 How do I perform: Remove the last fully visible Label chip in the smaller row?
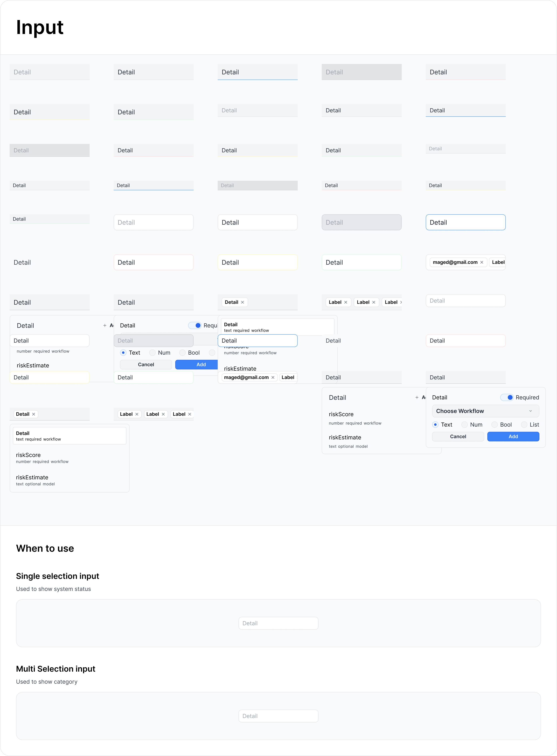189,414
